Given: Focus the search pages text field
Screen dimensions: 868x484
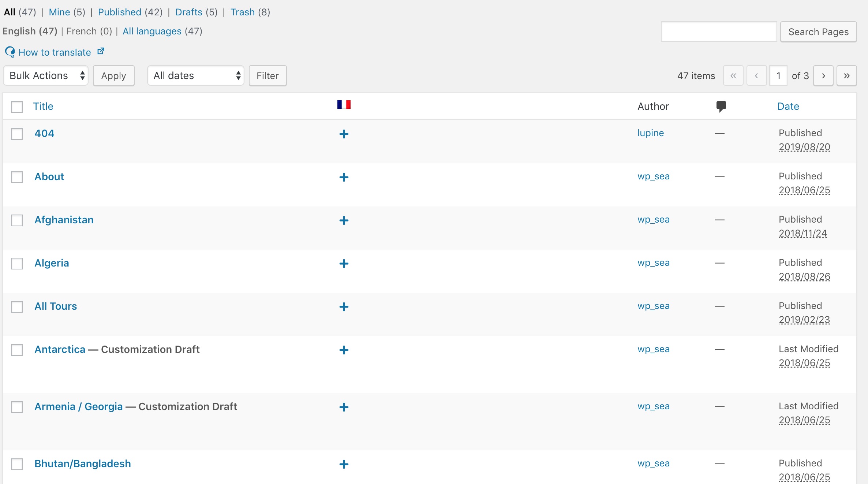Looking at the screenshot, I should click(718, 32).
